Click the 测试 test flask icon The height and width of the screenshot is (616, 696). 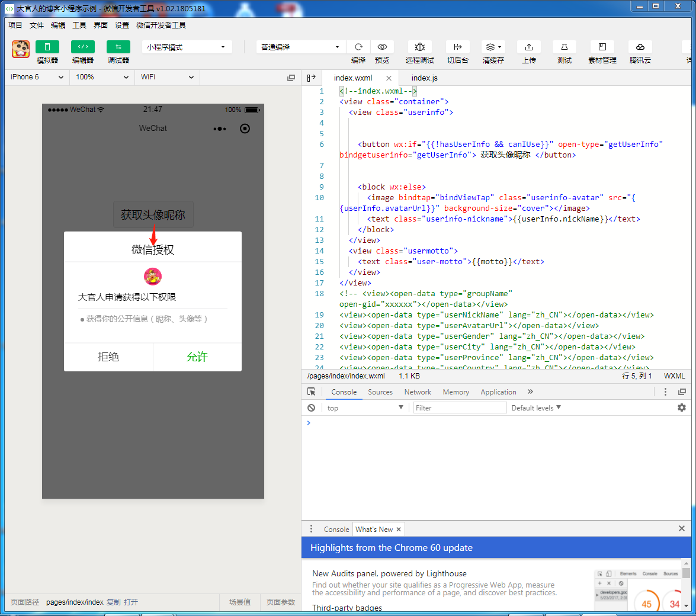[x=564, y=47]
